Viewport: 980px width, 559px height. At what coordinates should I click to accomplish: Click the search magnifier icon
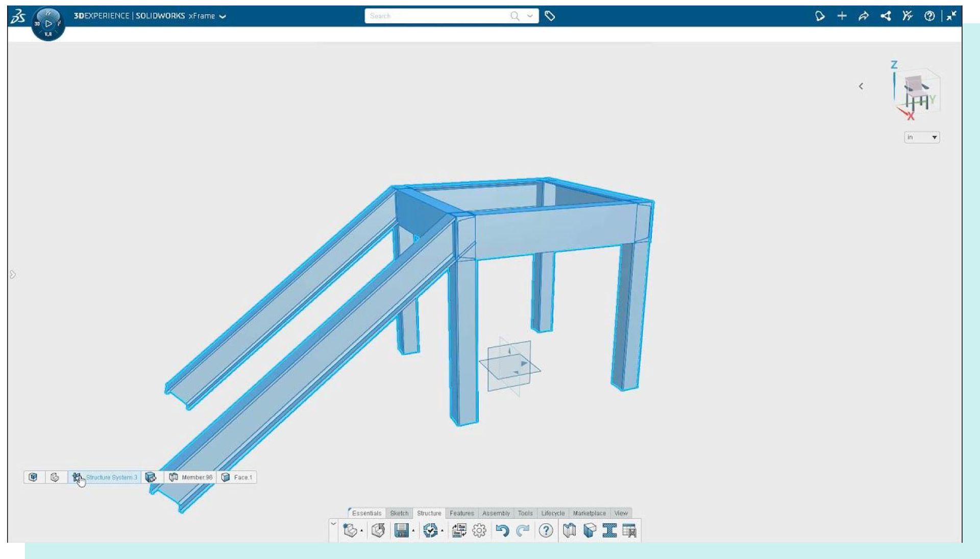pyautogui.click(x=515, y=16)
